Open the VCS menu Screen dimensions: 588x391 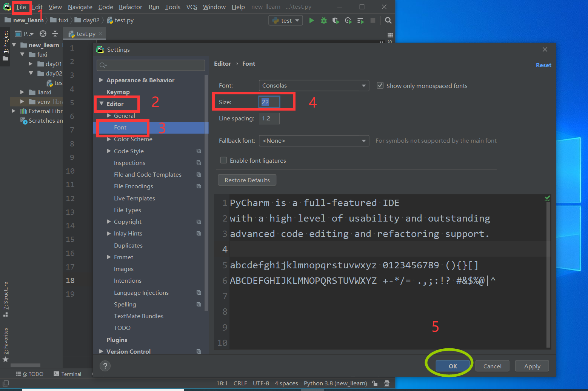click(192, 7)
